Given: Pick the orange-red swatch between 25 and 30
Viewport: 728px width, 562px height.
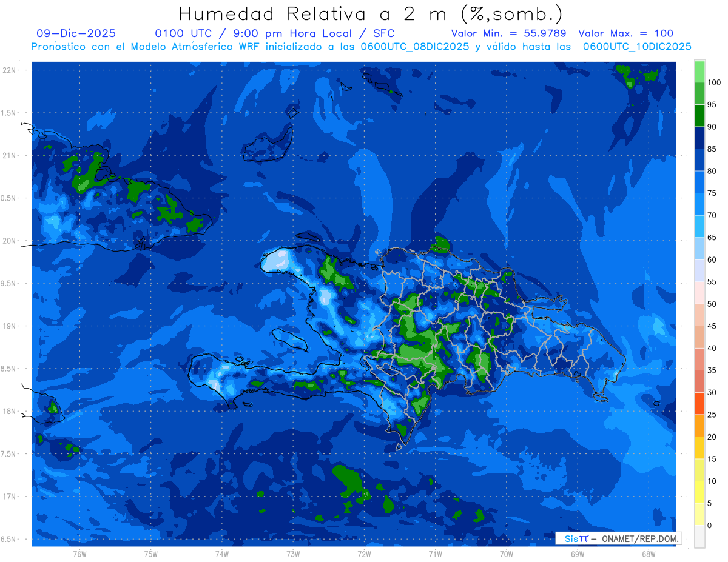Looking at the screenshot, I should pyautogui.click(x=699, y=404).
